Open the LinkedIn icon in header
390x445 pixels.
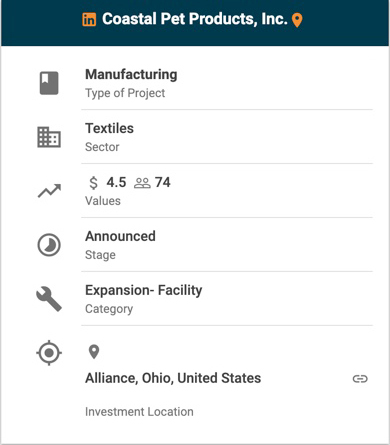pyautogui.click(x=89, y=20)
